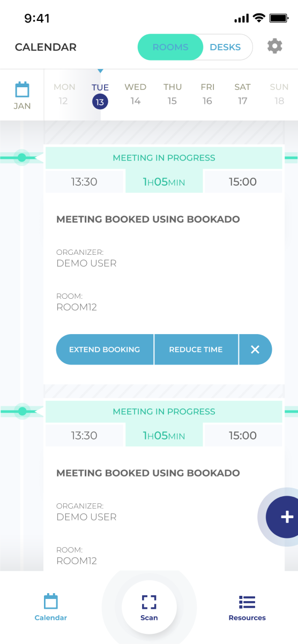Switch toggle to DESKS
298x644 pixels.
225,47
